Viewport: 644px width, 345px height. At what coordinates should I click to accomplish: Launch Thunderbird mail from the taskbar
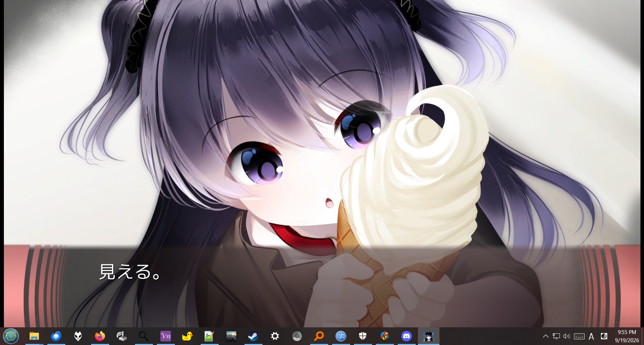(56, 336)
